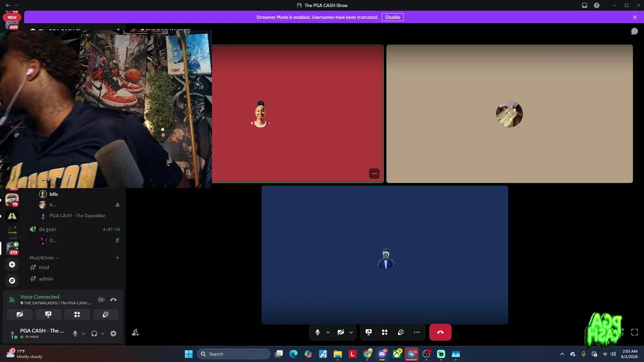Screen dimensions: 644x362
Task: Turn on camera in the call control bar
Action: click(x=341, y=332)
